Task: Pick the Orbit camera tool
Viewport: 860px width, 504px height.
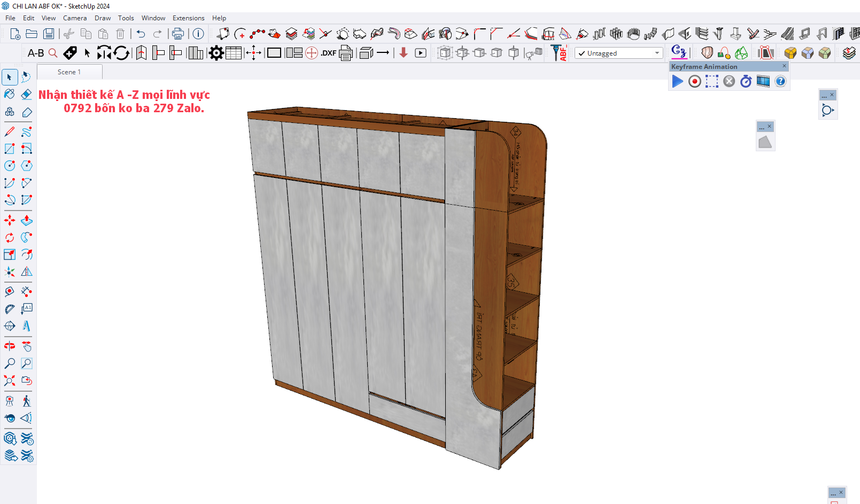Action: pos(10,346)
